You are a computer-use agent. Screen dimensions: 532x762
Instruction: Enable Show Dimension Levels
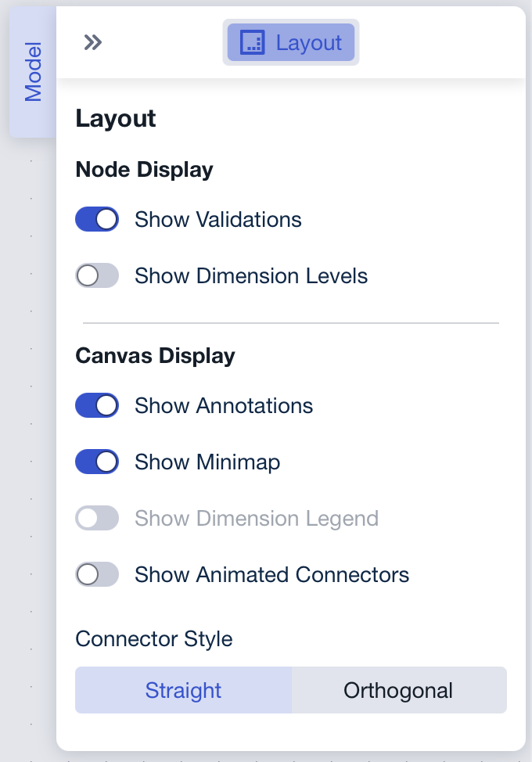96,275
